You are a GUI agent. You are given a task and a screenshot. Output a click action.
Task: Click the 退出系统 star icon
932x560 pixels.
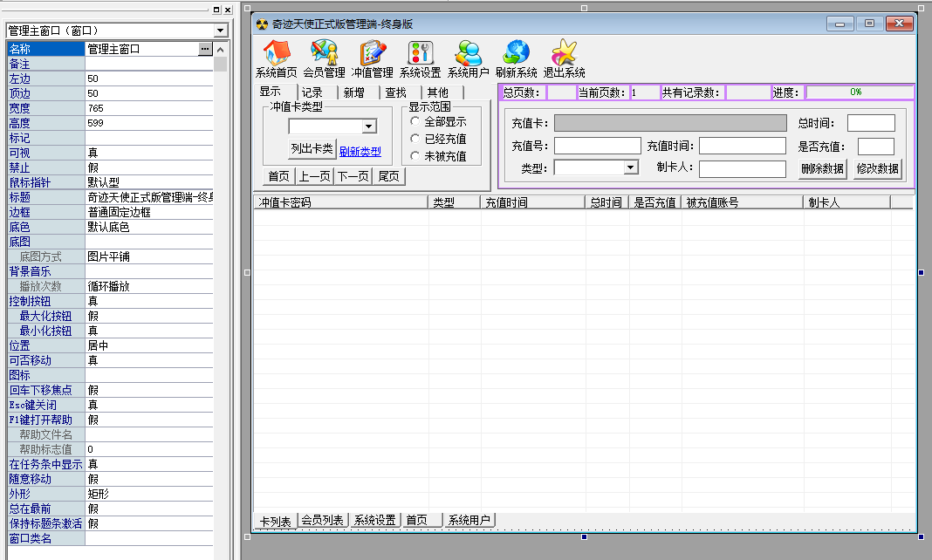[564, 52]
